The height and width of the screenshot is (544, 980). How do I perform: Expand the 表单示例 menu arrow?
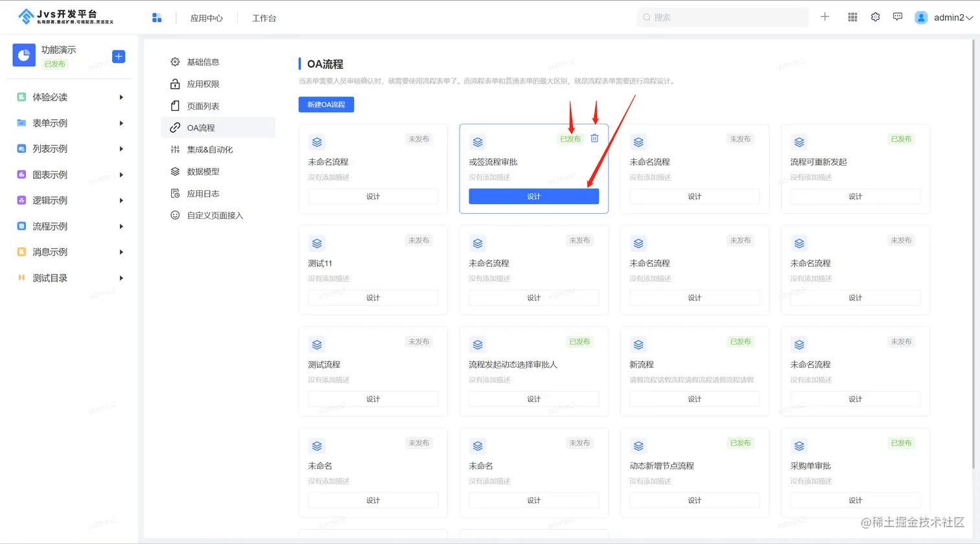[x=121, y=123]
